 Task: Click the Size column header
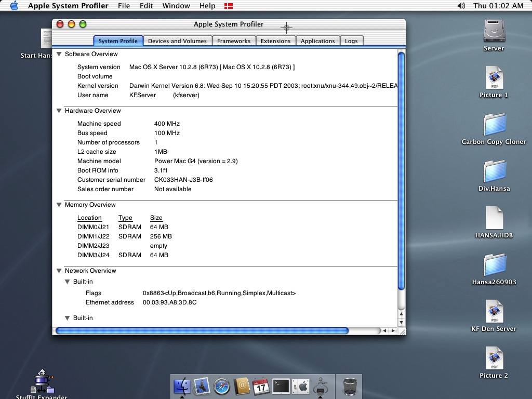(x=156, y=218)
